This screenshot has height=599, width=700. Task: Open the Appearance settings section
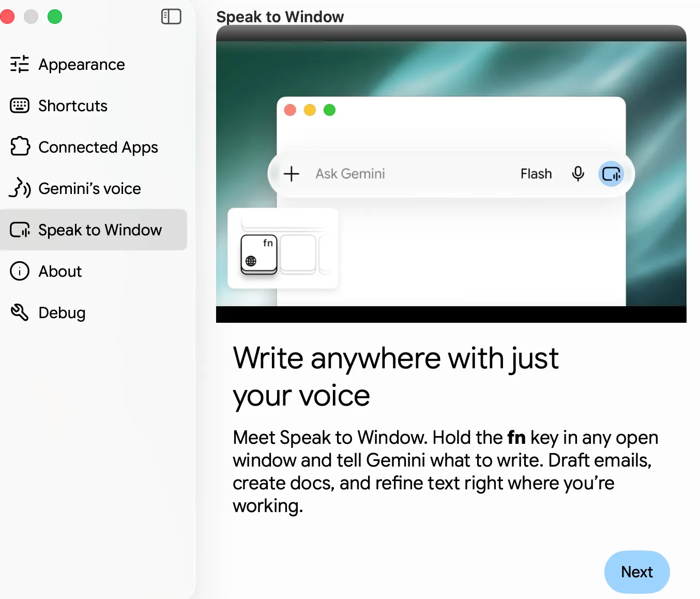(94, 64)
